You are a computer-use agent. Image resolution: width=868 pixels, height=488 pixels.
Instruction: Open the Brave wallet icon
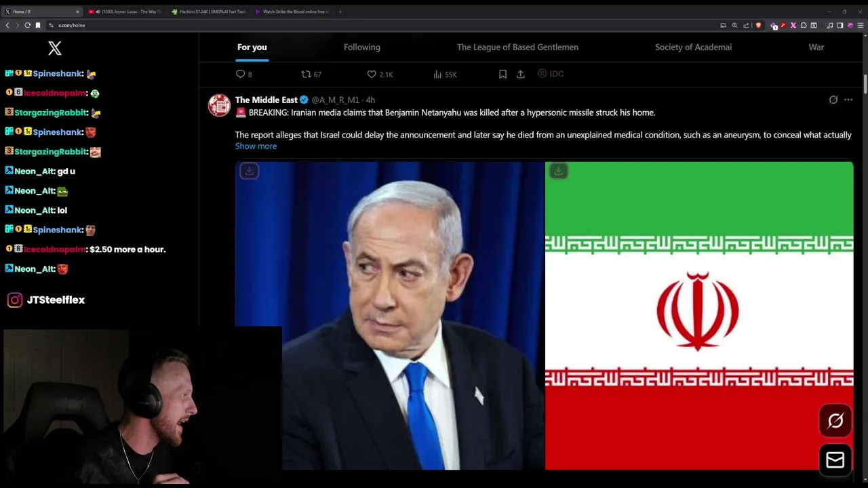[814, 25]
